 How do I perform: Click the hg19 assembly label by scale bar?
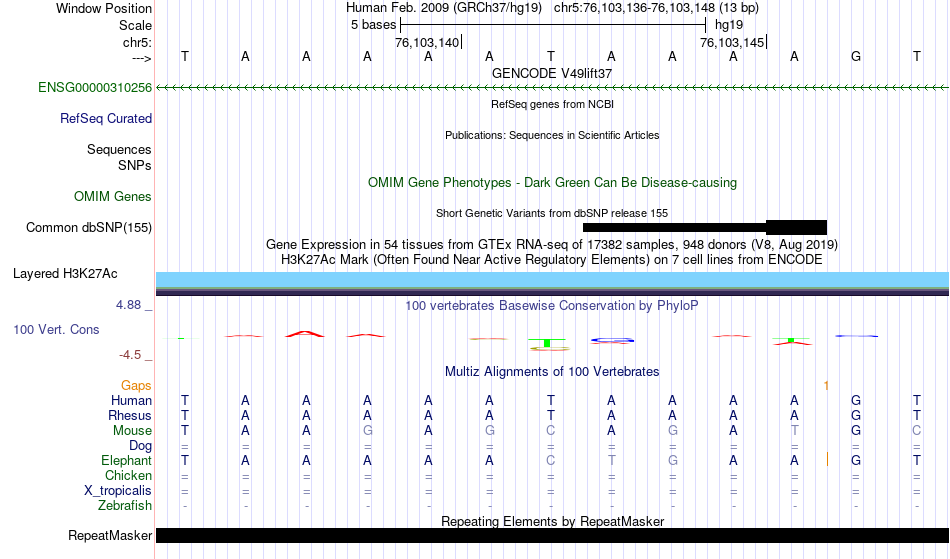coord(729,25)
